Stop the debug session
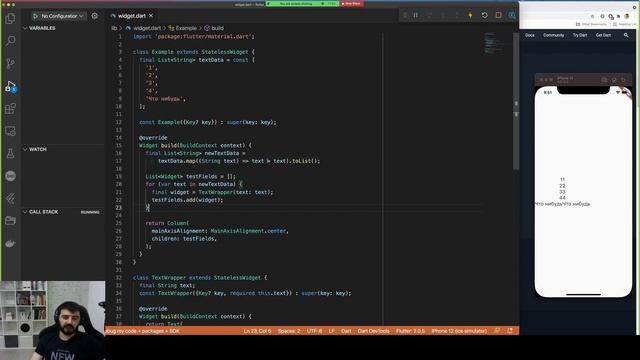Image resolution: width=640 pixels, height=360 pixels. click(x=498, y=15)
